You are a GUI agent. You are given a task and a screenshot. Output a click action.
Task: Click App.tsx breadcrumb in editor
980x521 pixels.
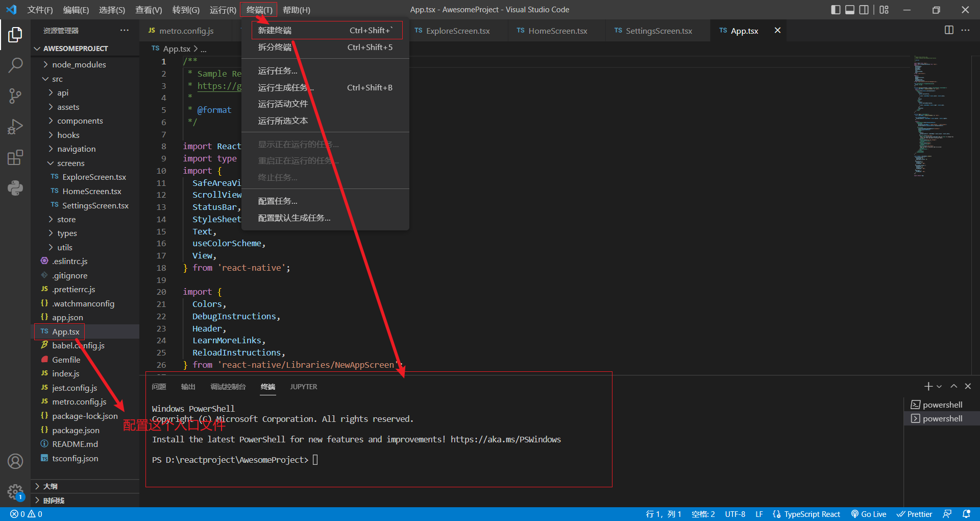176,49
